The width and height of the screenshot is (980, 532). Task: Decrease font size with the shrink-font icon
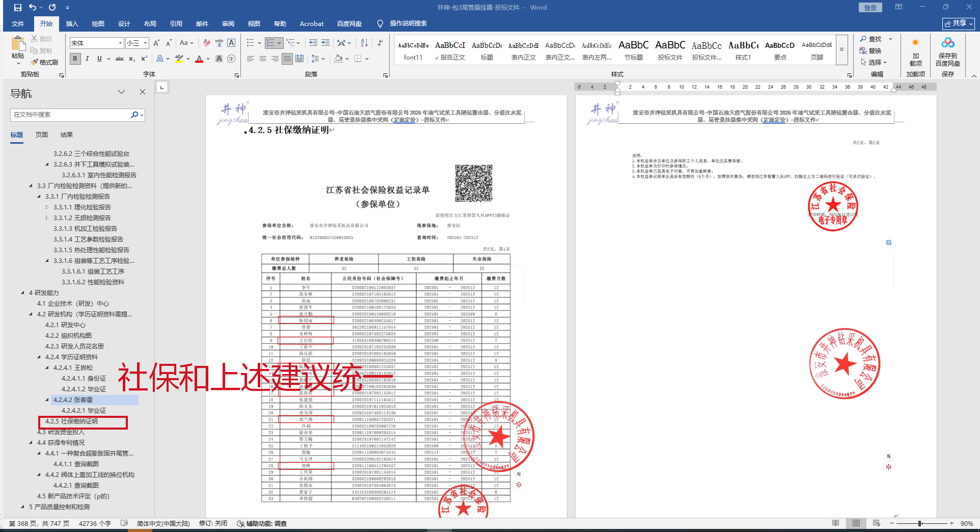169,43
